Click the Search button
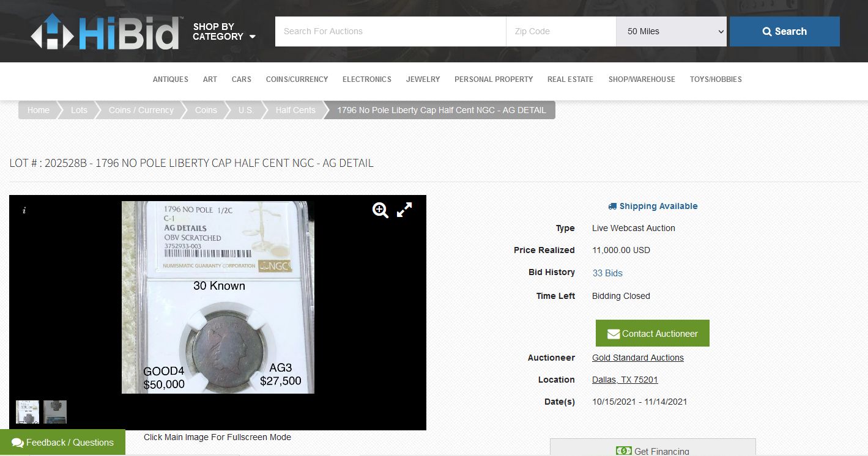Screen dimensions: 868x456 pos(784,31)
